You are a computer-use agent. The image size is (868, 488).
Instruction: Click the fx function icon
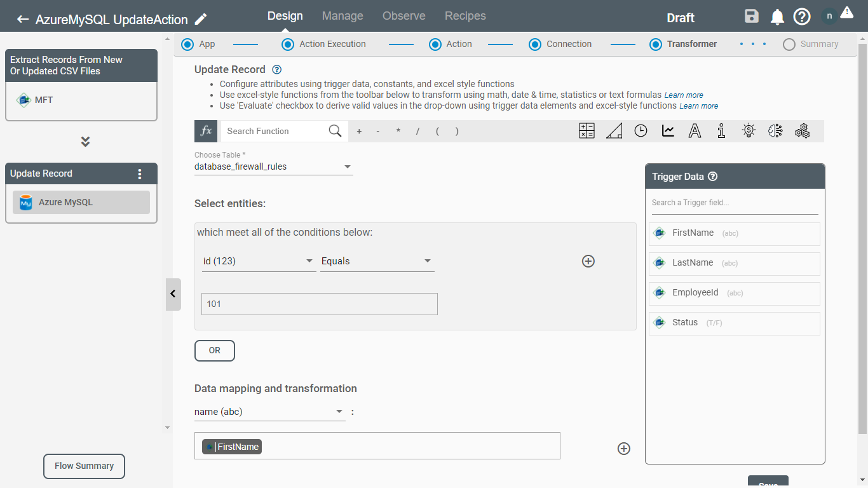point(206,131)
